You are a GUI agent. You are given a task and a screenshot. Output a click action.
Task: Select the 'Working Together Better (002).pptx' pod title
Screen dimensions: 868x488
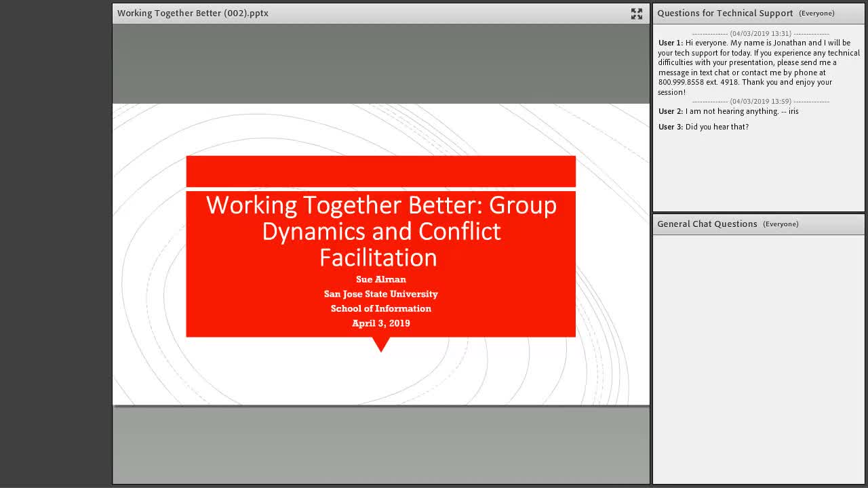point(193,13)
